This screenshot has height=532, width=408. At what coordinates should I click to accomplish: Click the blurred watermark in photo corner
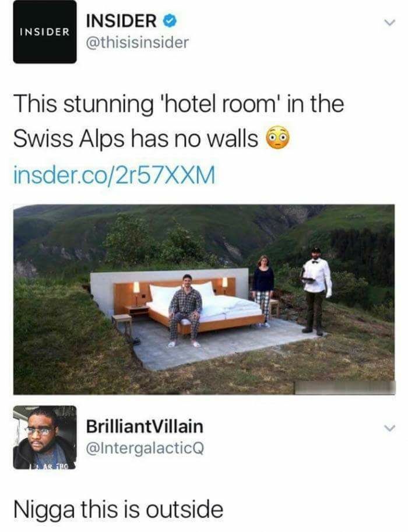[344, 387]
